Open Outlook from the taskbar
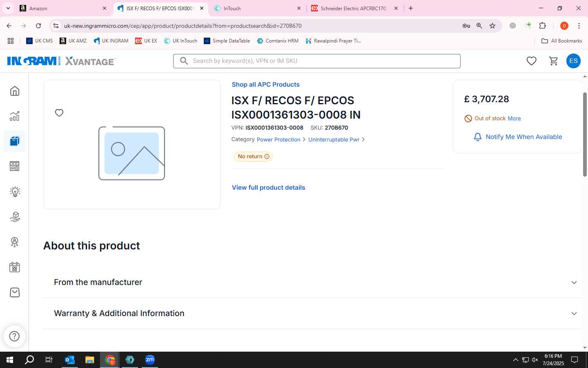 [x=70, y=360]
